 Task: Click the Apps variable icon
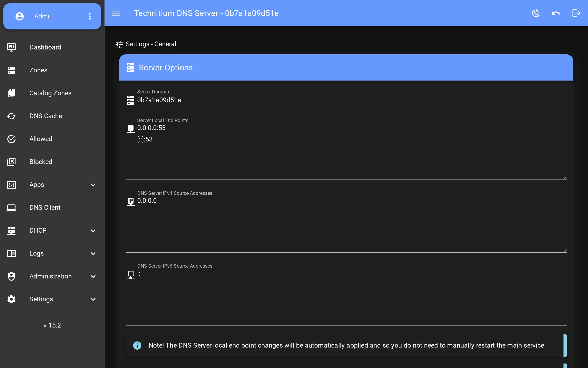pos(11,185)
